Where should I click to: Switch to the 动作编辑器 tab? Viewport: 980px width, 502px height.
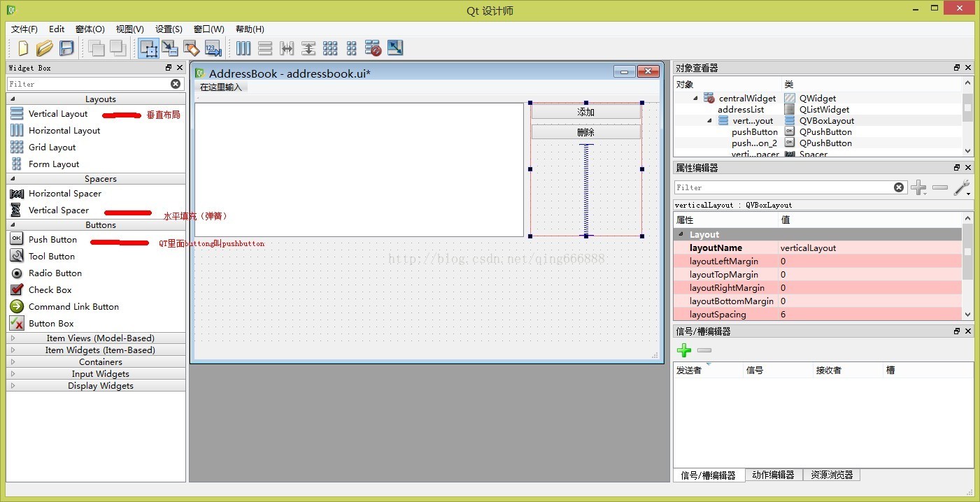pyautogui.click(x=774, y=475)
